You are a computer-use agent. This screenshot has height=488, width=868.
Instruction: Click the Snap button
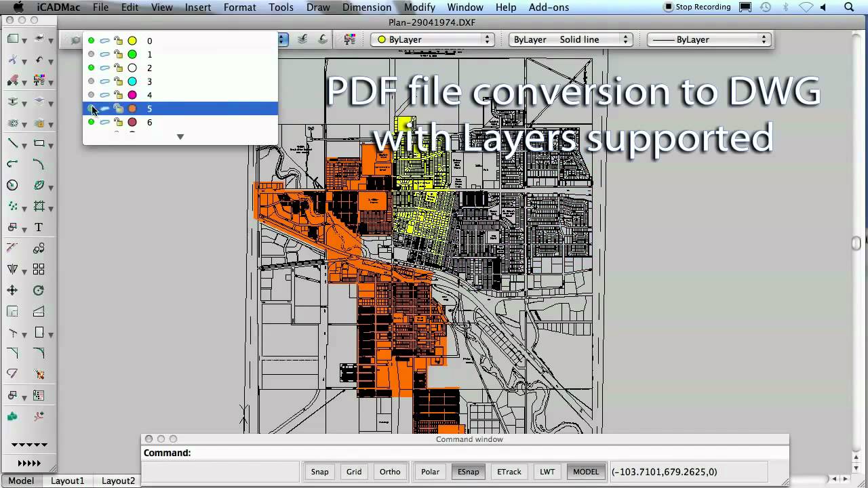pos(319,472)
